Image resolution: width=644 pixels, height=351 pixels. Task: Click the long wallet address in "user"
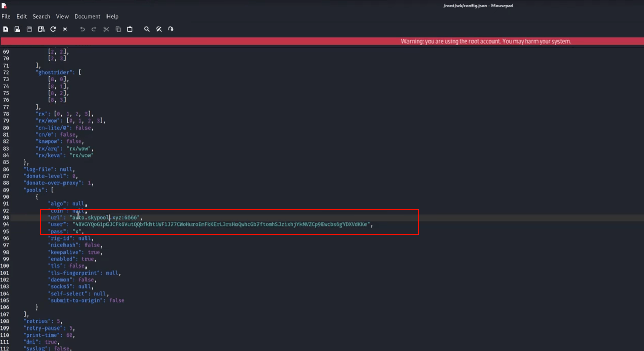click(221, 224)
